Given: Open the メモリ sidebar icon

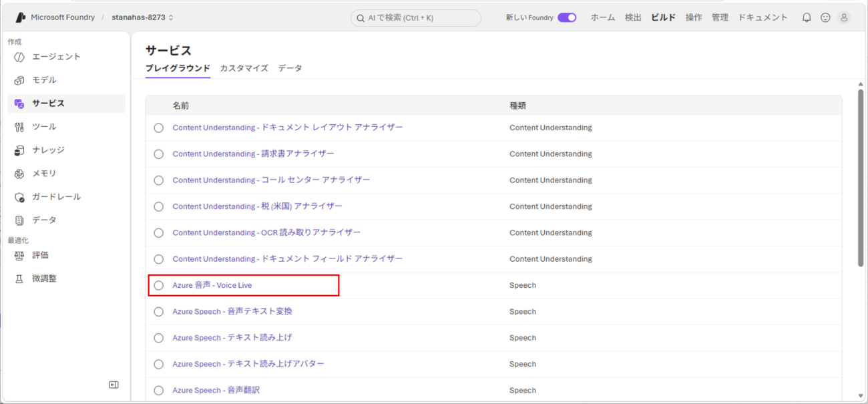Looking at the screenshot, I should tap(19, 174).
